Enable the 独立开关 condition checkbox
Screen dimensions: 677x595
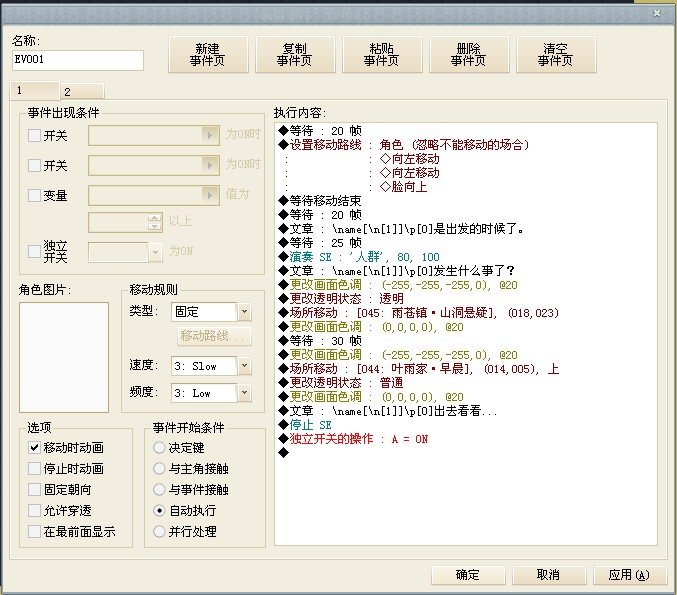[34, 251]
